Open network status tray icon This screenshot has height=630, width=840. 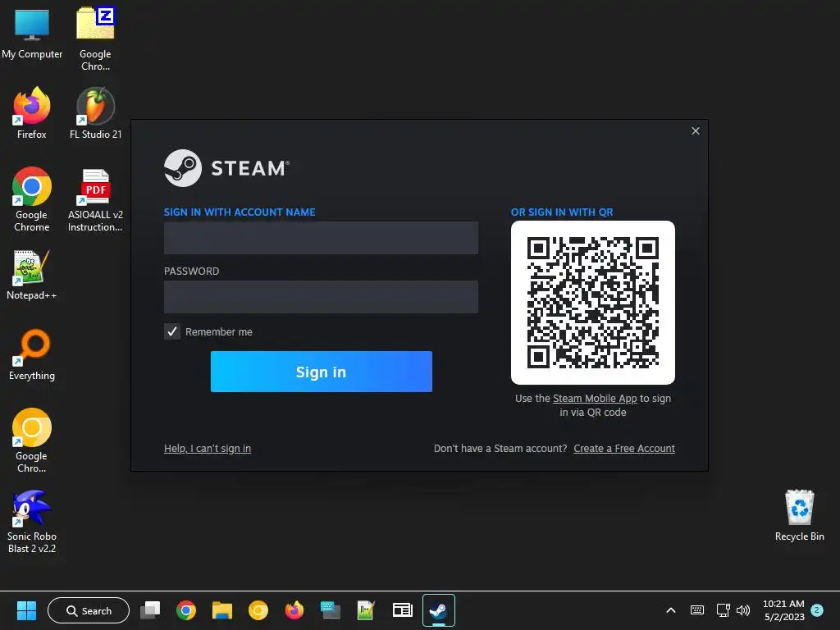pyautogui.click(x=724, y=610)
